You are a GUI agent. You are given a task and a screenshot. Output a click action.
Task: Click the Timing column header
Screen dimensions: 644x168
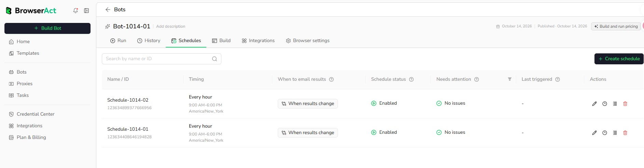[x=196, y=79]
